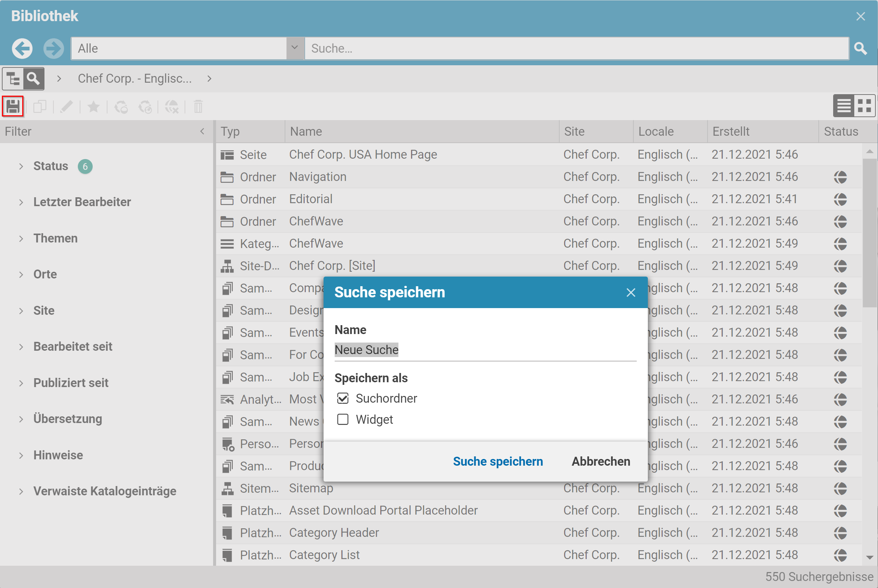Screen dimensions: 878x588
Task: Click the back navigation arrow
Action: tap(22, 48)
